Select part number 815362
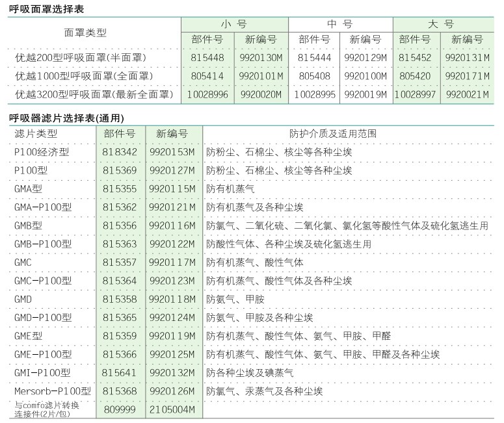504x423 pixels. click(120, 207)
